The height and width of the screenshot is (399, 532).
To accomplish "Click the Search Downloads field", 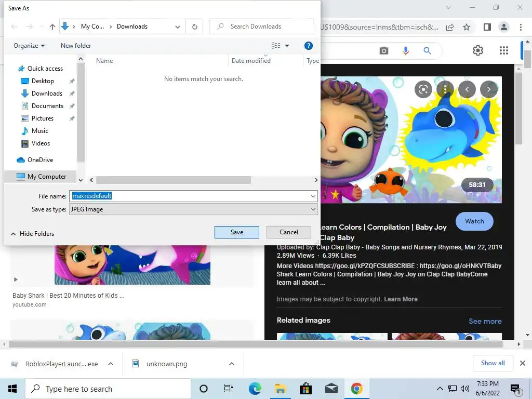I will click(262, 26).
